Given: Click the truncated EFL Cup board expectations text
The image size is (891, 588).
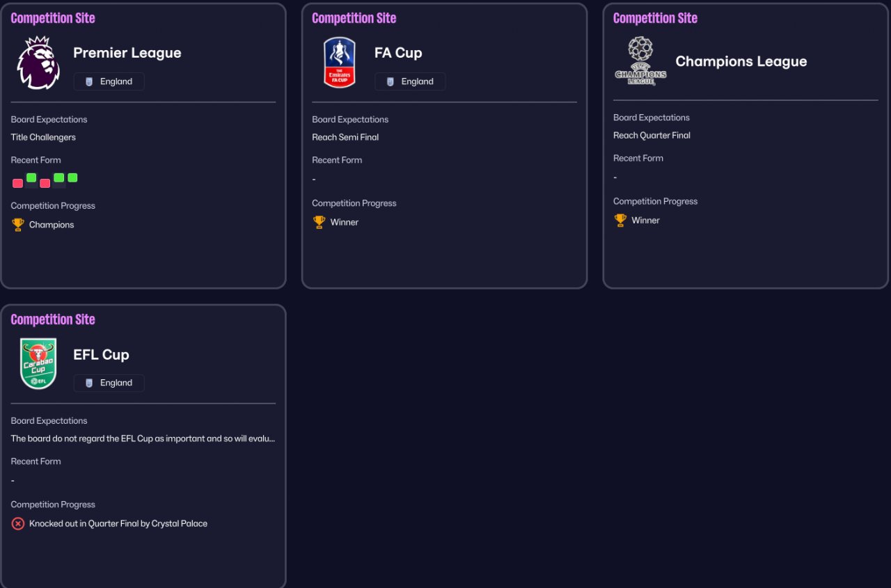Looking at the screenshot, I should click(143, 438).
